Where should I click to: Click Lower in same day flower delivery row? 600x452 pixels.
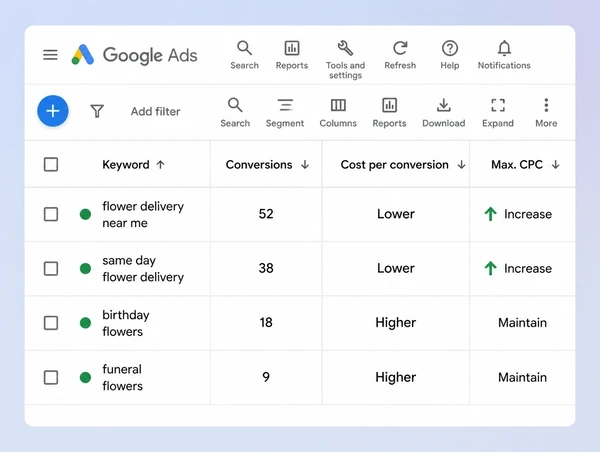click(x=396, y=268)
